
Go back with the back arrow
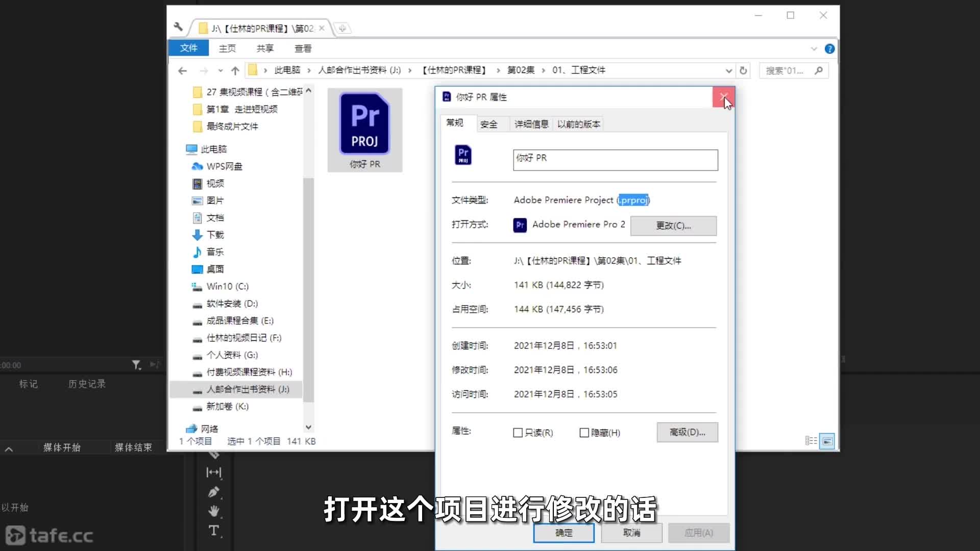pyautogui.click(x=182, y=71)
